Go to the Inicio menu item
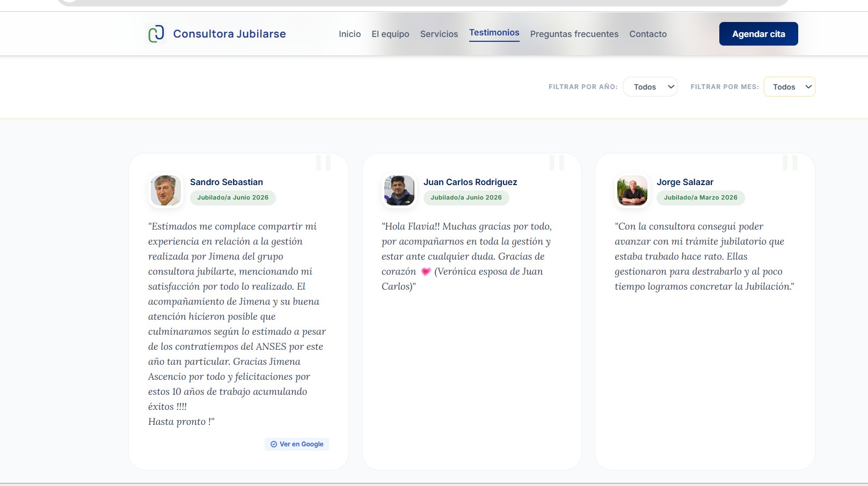This screenshot has height=486, width=868. point(349,34)
